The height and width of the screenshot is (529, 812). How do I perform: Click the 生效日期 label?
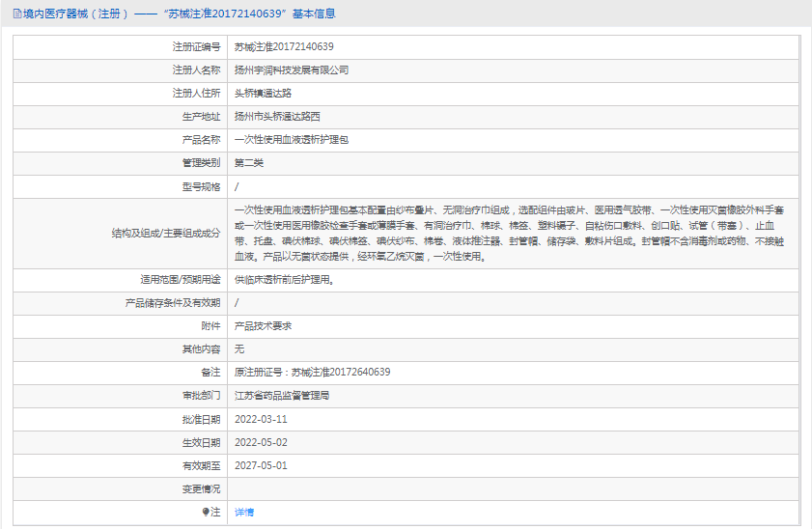click(201, 442)
